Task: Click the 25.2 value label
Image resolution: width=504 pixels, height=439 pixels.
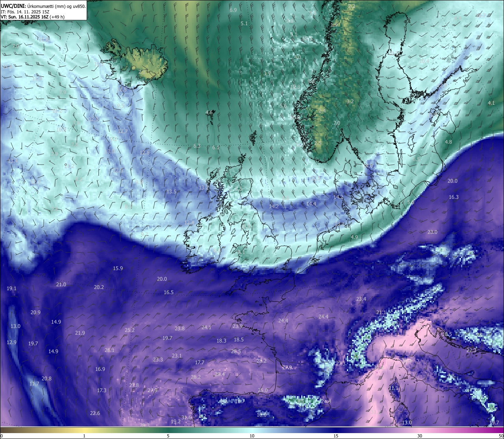Action: 130,330
